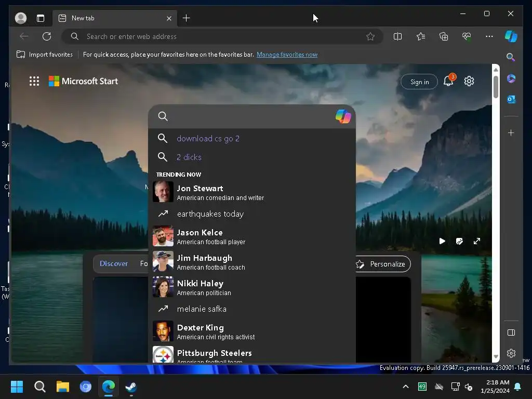The height and width of the screenshot is (399, 532).
Task: Open the app launcher grid icon
Action: [x=34, y=81]
